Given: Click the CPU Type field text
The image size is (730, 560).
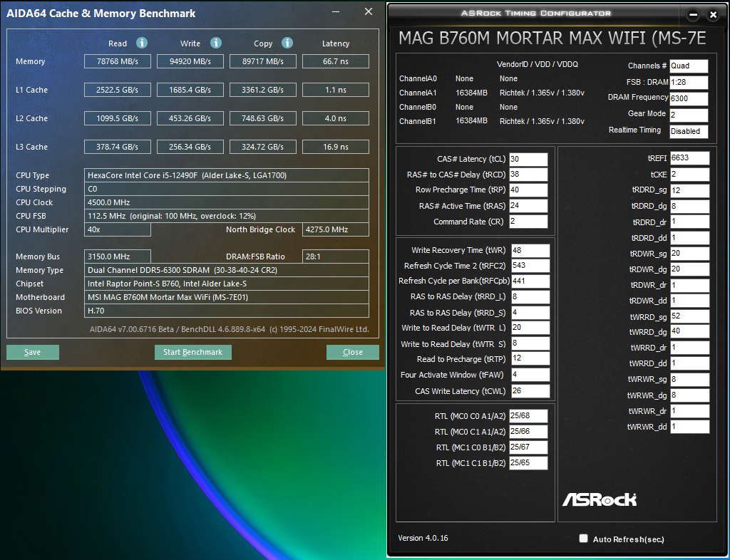Looking at the screenshot, I should pyautogui.click(x=187, y=175).
